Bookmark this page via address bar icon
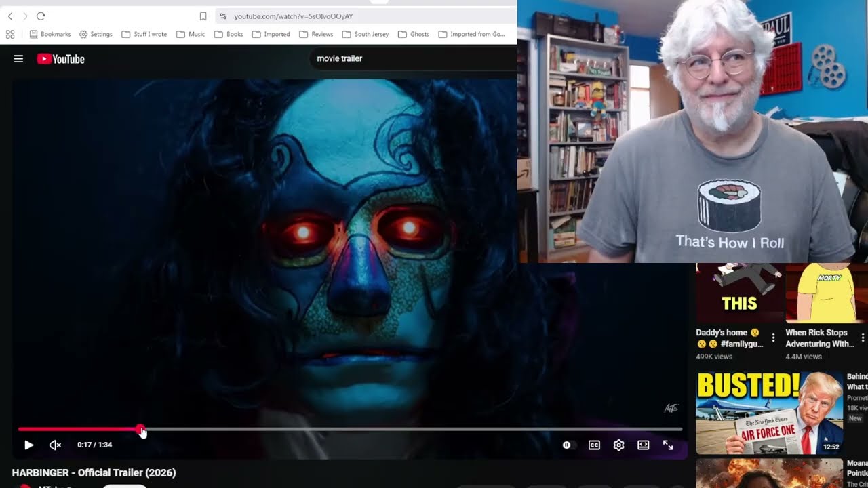The image size is (868, 488). coord(203,16)
